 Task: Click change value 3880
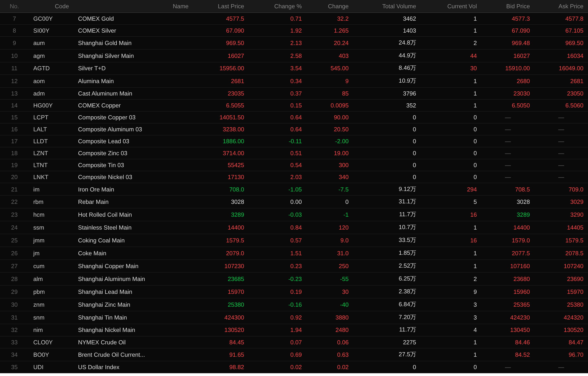(x=342, y=318)
